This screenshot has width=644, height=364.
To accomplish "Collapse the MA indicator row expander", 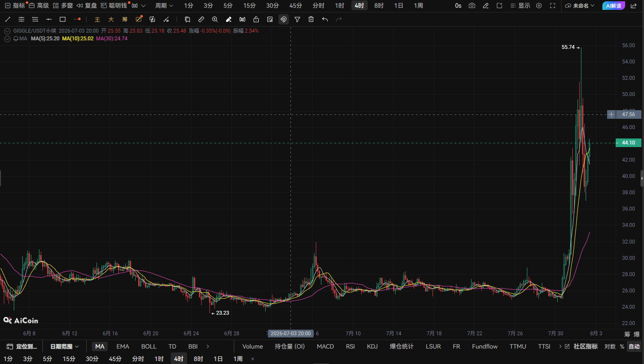I will (7, 39).
